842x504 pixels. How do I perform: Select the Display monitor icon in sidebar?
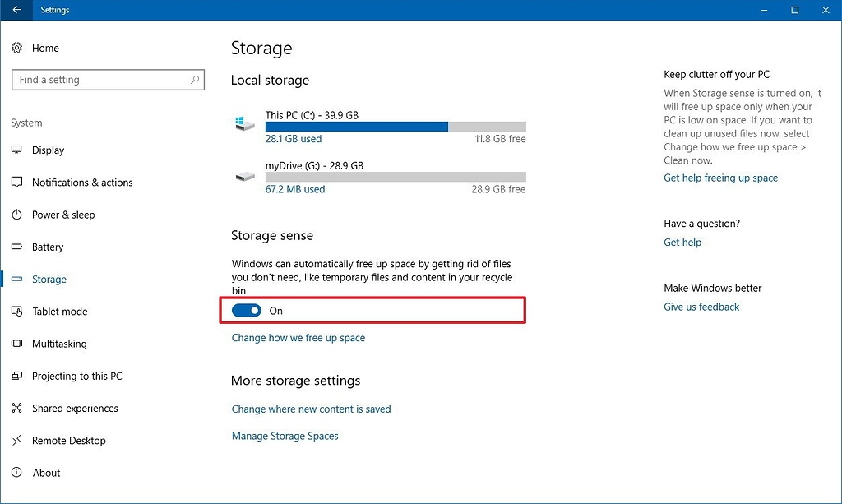[x=18, y=150]
